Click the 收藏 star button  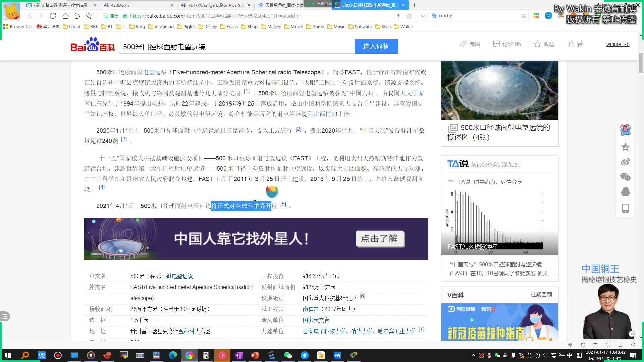[x=544, y=44]
